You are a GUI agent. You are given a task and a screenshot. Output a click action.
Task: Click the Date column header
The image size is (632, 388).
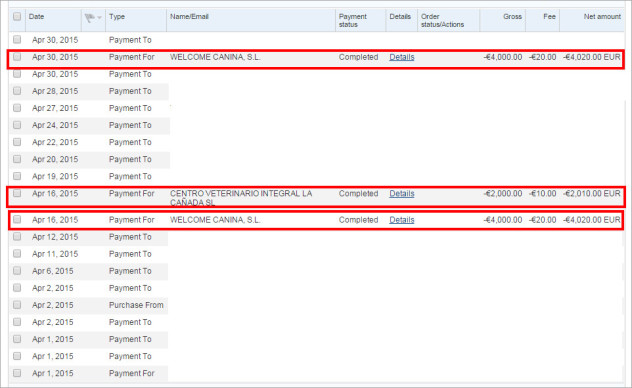(36, 17)
